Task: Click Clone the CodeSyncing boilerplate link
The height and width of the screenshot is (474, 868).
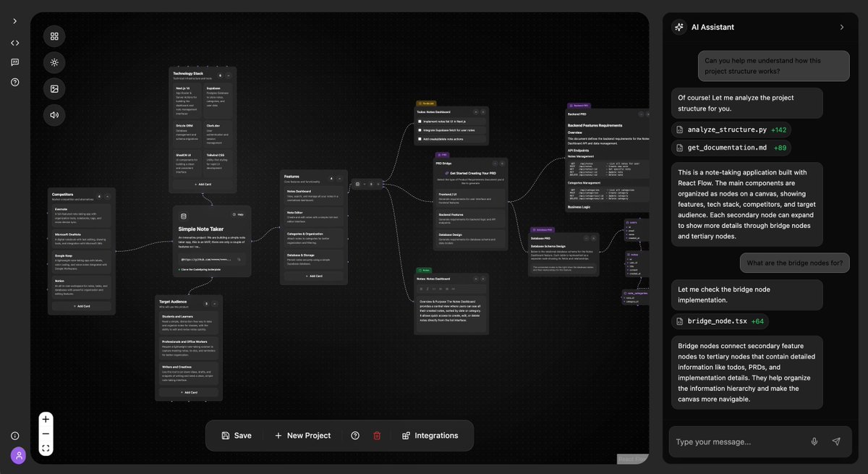Action: point(200,269)
